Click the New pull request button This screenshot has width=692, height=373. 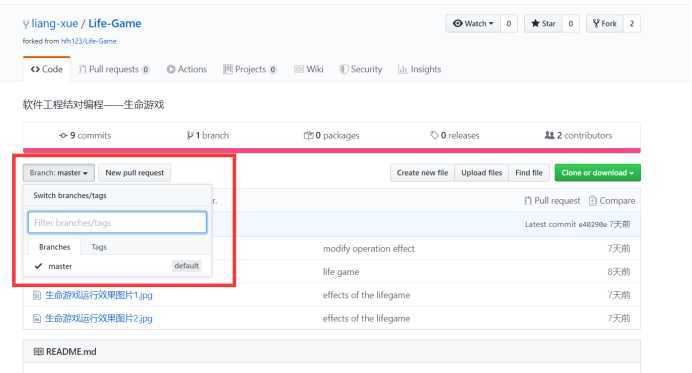pyautogui.click(x=135, y=173)
